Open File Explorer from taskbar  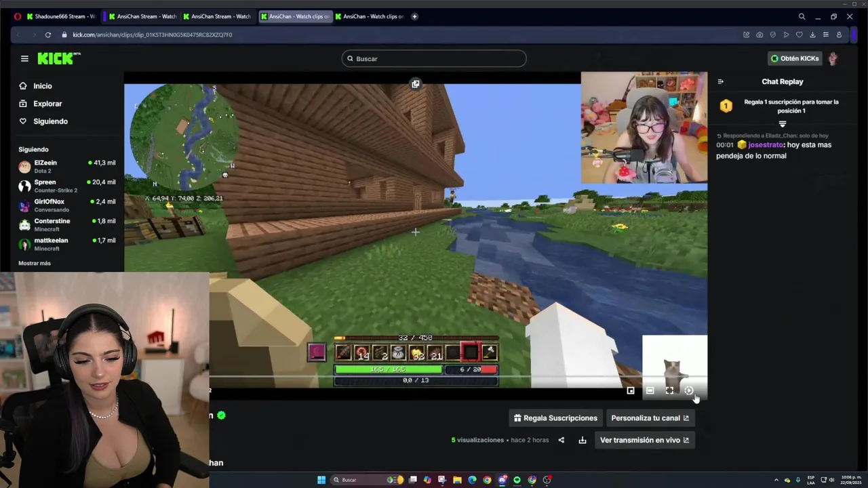(457, 480)
